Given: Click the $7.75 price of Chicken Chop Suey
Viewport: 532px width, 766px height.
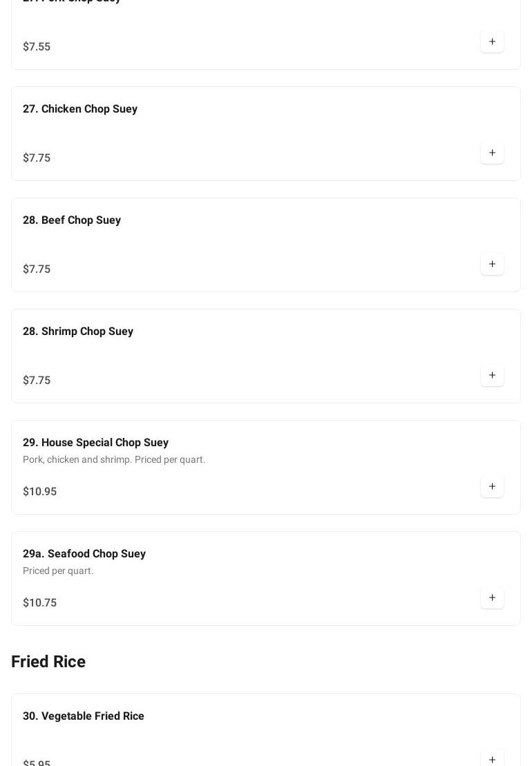Looking at the screenshot, I should tap(37, 158).
